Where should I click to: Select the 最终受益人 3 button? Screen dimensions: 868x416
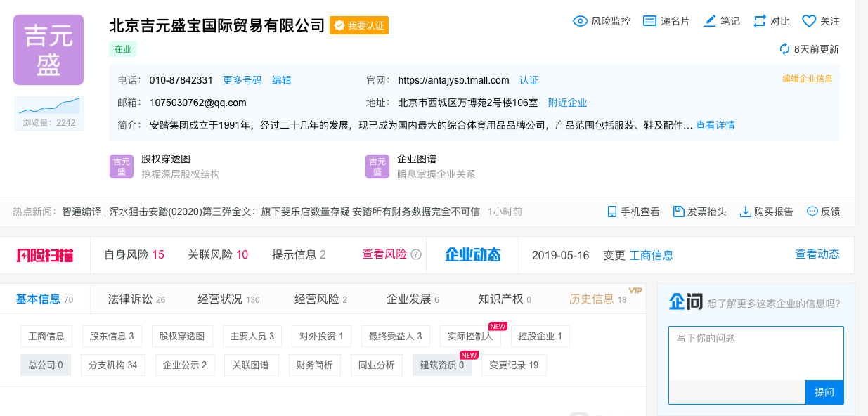pos(396,337)
